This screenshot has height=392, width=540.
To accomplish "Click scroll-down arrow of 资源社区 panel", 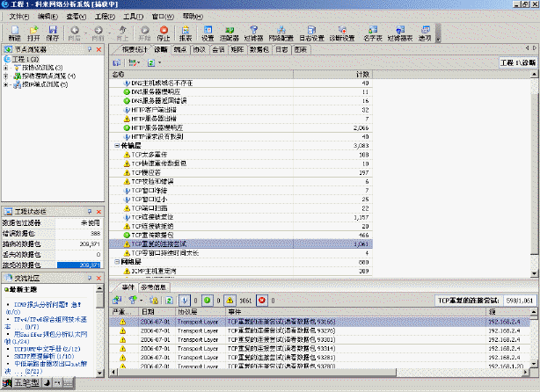I will [100, 373].
